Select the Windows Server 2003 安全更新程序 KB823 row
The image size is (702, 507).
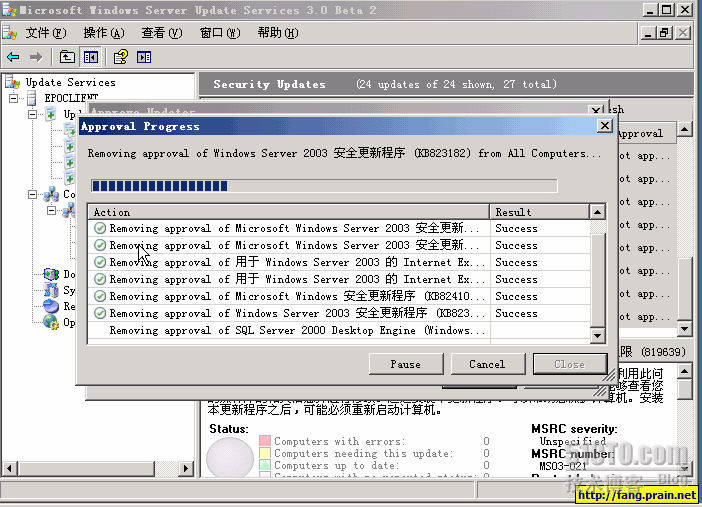tap(339, 314)
